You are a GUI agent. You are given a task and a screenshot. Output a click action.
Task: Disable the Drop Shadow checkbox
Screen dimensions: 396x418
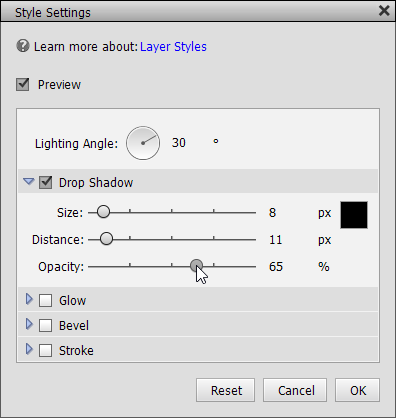46,182
